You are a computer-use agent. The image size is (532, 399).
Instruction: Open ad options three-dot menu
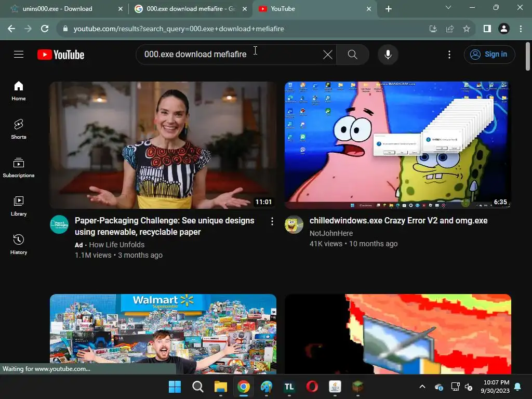[x=272, y=221]
